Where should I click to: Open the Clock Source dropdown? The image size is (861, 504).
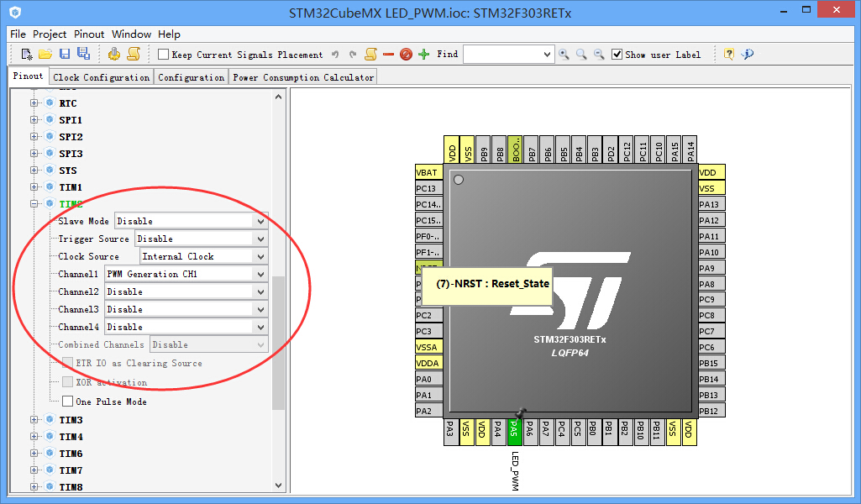point(261,256)
